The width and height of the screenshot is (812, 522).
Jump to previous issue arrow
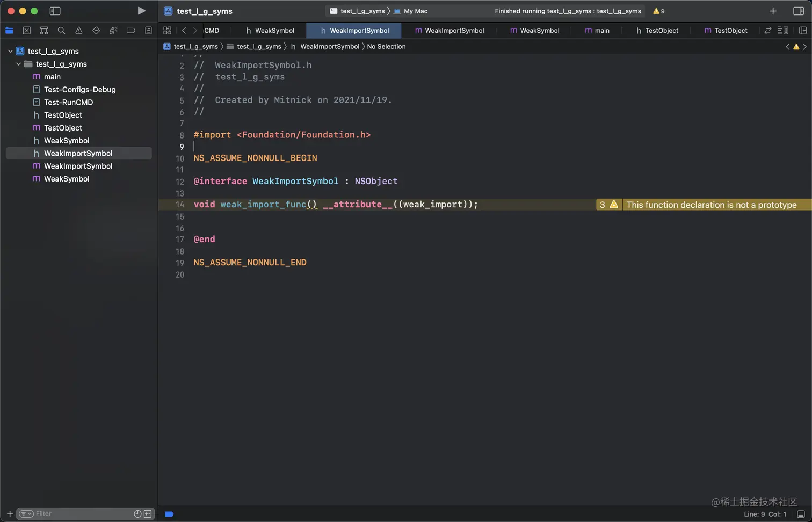tap(788, 47)
